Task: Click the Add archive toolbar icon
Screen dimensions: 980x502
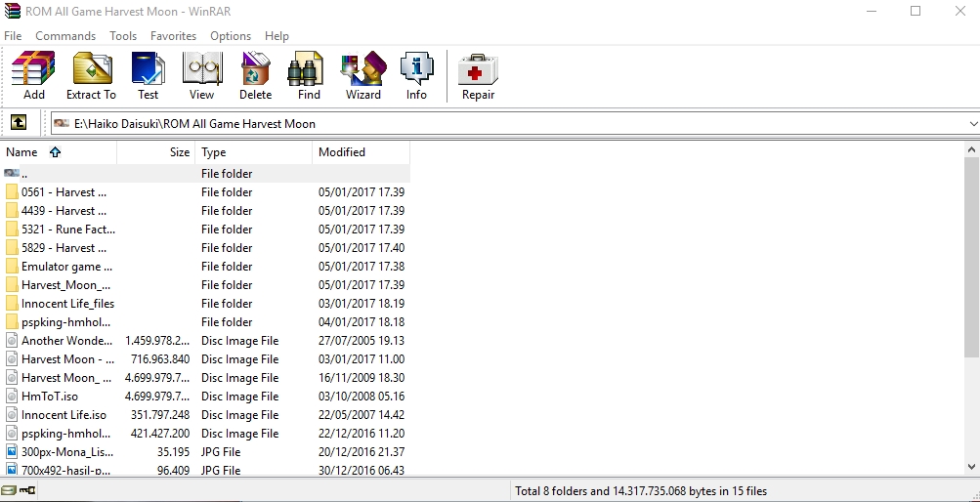Action: coord(34,75)
